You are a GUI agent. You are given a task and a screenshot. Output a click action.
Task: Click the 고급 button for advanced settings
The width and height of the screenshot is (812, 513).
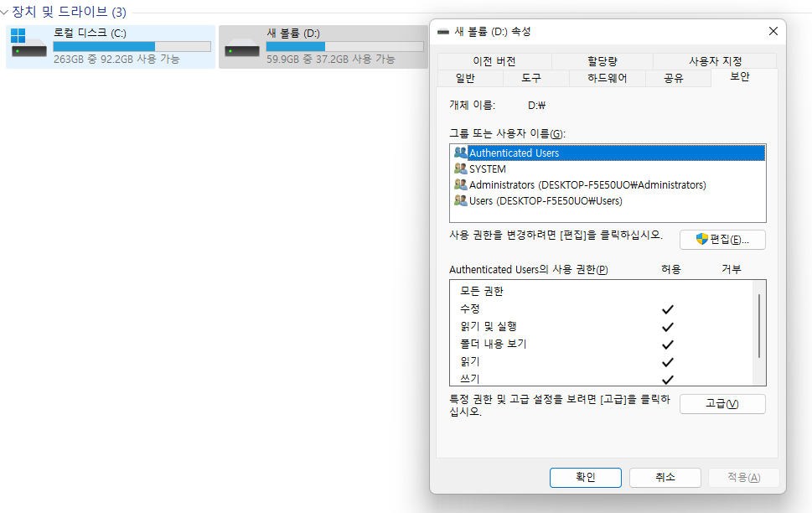click(721, 403)
